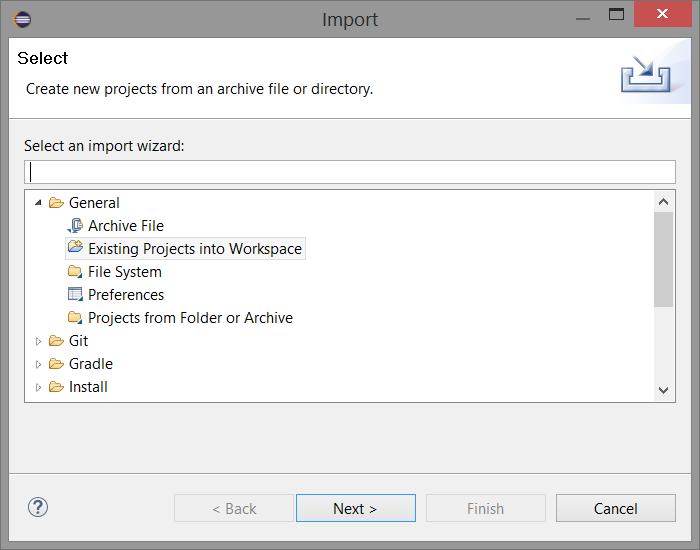Click the Cancel button

(x=616, y=508)
